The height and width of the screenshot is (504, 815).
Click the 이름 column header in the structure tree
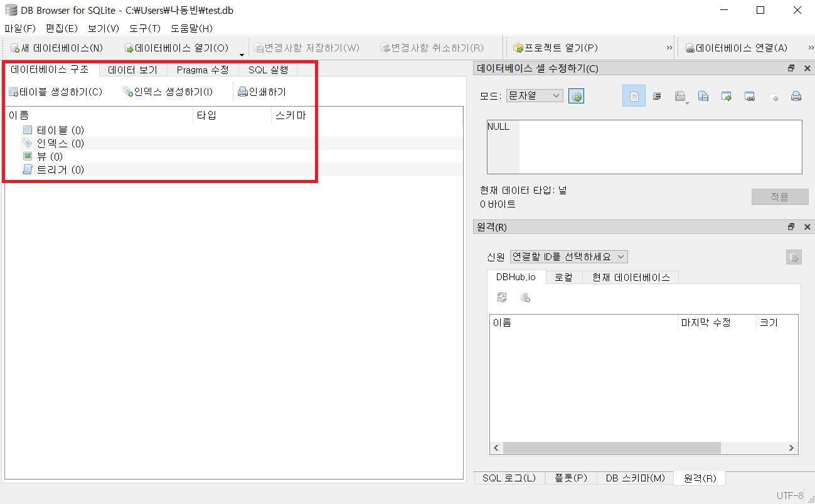click(99, 115)
